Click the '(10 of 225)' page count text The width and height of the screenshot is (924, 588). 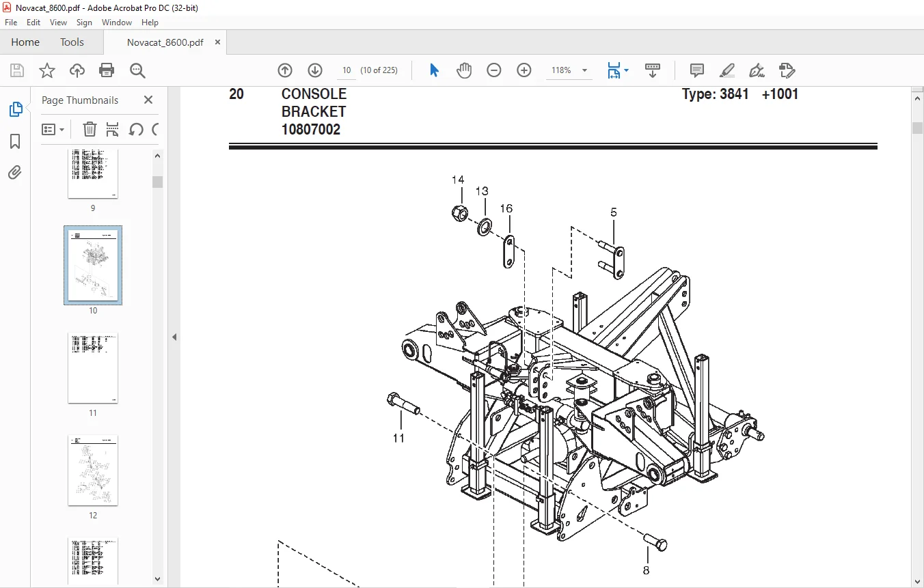[379, 70]
